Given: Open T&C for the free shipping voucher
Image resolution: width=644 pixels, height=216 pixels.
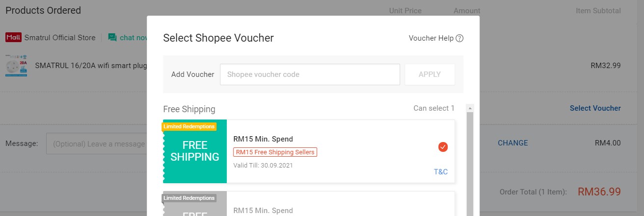Looking at the screenshot, I should [x=441, y=172].
